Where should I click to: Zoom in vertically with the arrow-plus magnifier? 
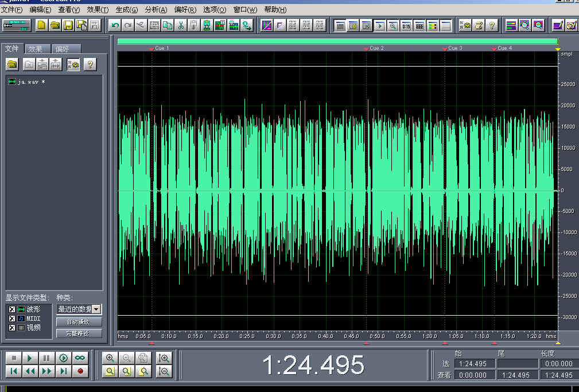tap(164, 358)
